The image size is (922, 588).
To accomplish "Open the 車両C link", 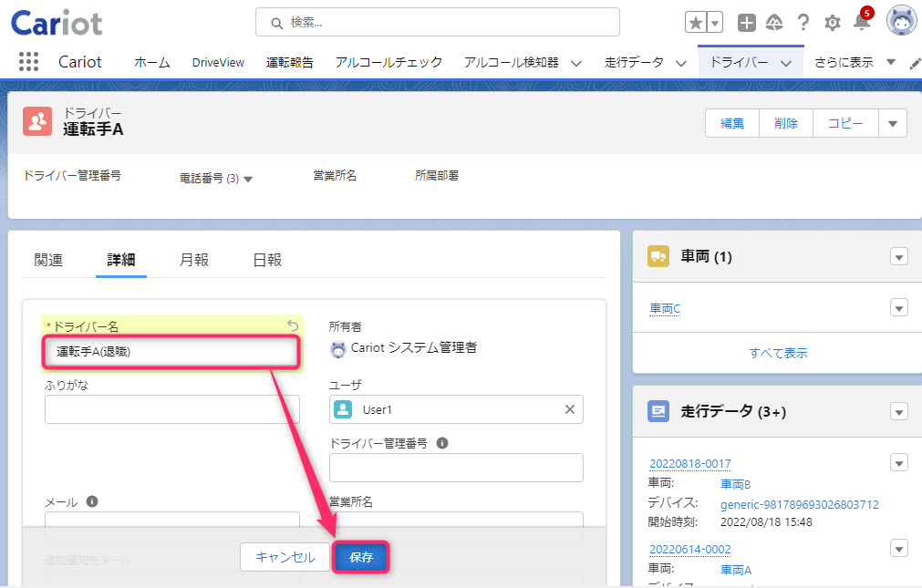I will [665, 308].
